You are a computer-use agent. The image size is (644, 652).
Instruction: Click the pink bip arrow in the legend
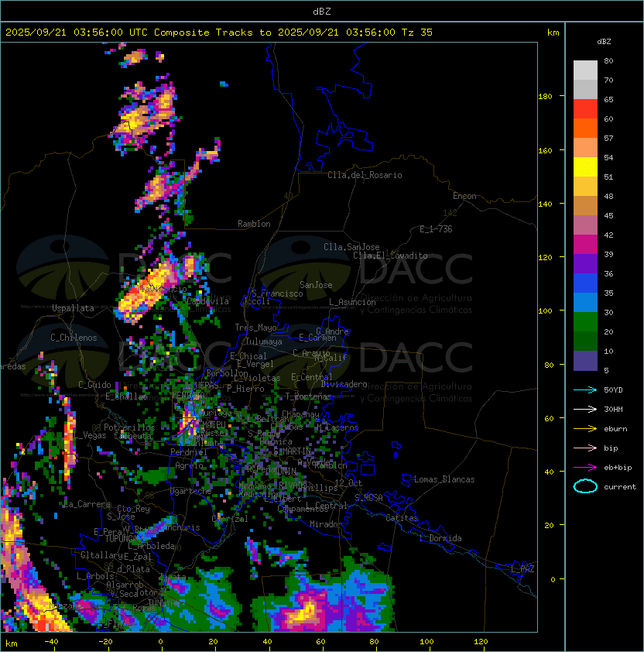coord(585,448)
